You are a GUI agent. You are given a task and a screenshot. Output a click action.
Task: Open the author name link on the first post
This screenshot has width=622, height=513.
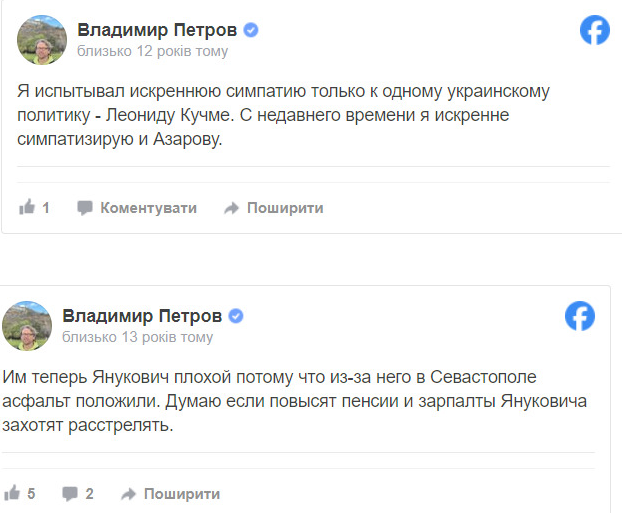pos(159,30)
